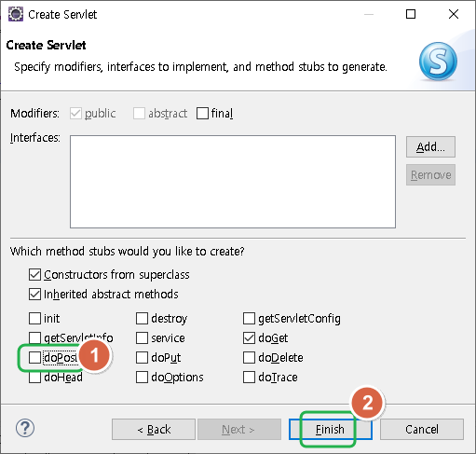Check the doHead method stub
The width and height of the screenshot is (476, 454).
click(x=34, y=377)
